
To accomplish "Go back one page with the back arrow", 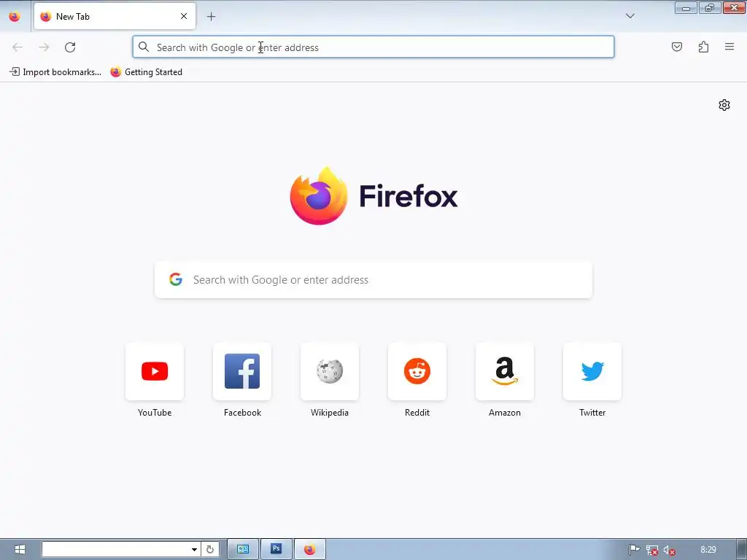I will (x=18, y=47).
